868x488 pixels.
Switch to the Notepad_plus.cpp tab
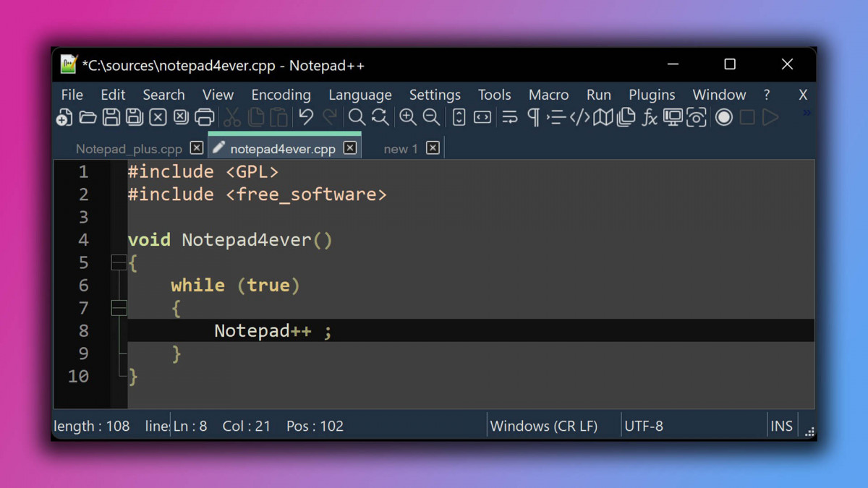coord(129,149)
